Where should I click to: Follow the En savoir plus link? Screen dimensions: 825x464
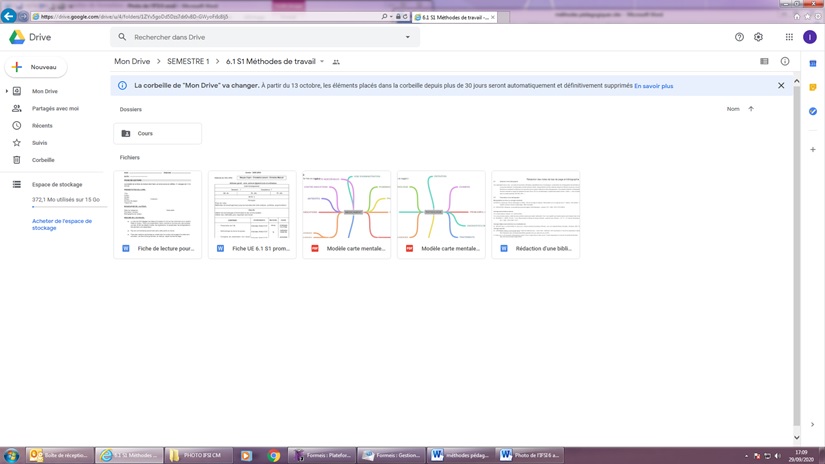tap(653, 86)
